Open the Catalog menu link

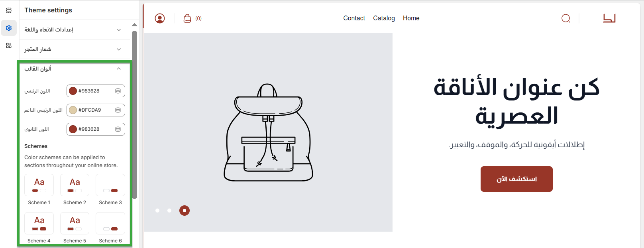coord(384,18)
